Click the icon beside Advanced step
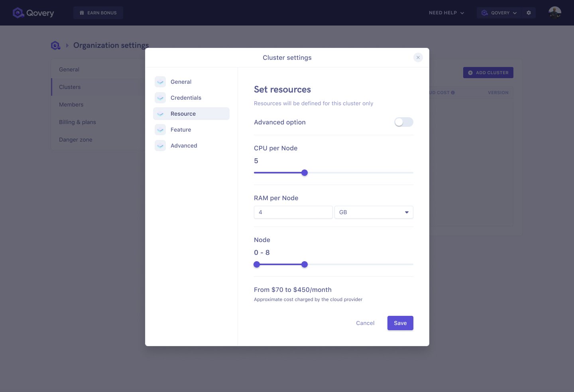The width and height of the screenshot is (574, 392). point(160,146)
